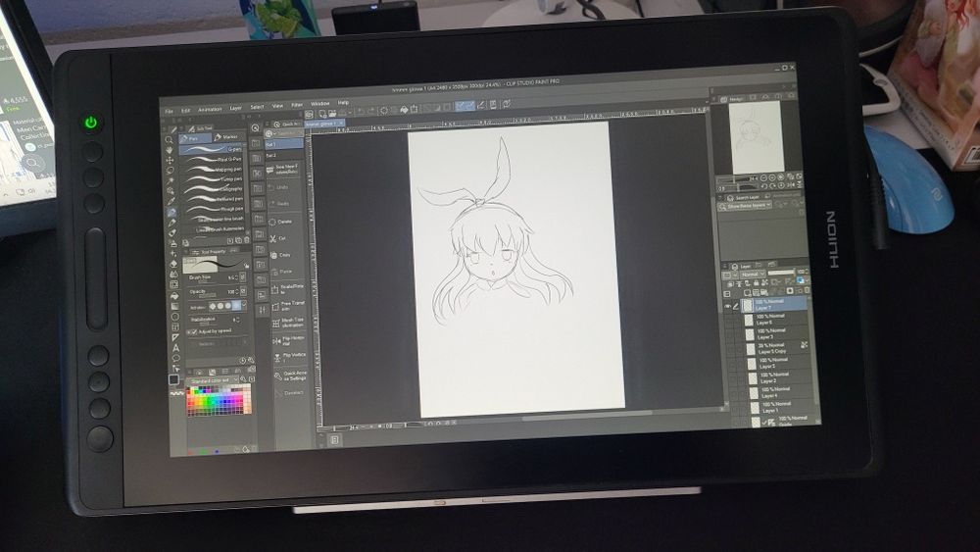Viewport: 980px width, 552px height.
Task: Click Navigator zoom in icon
Action: tap(772, 177)
